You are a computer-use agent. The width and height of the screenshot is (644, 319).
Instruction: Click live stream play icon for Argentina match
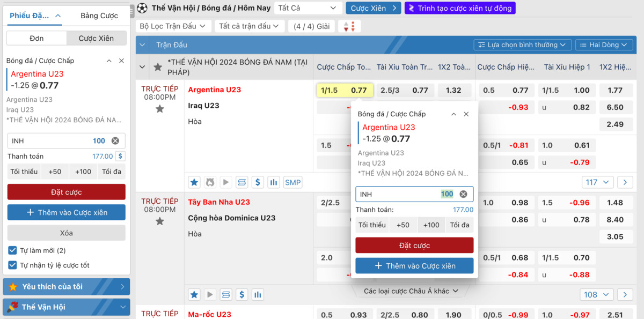[226, 182]
